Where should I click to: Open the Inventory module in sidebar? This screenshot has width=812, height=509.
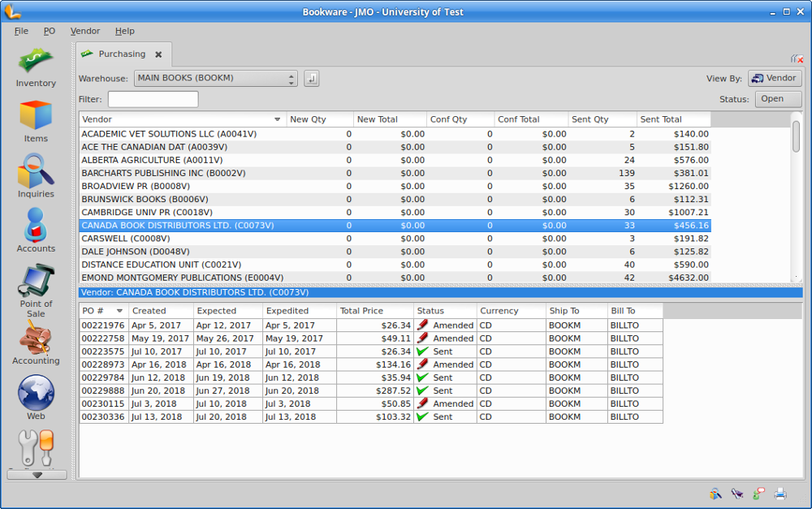(x=36, y=67)
